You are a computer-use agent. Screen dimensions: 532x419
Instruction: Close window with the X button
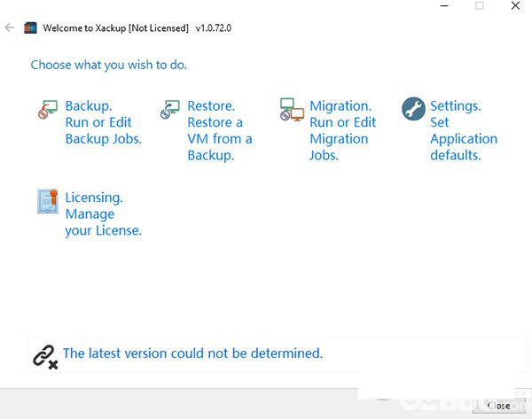(x=515, y=6)
